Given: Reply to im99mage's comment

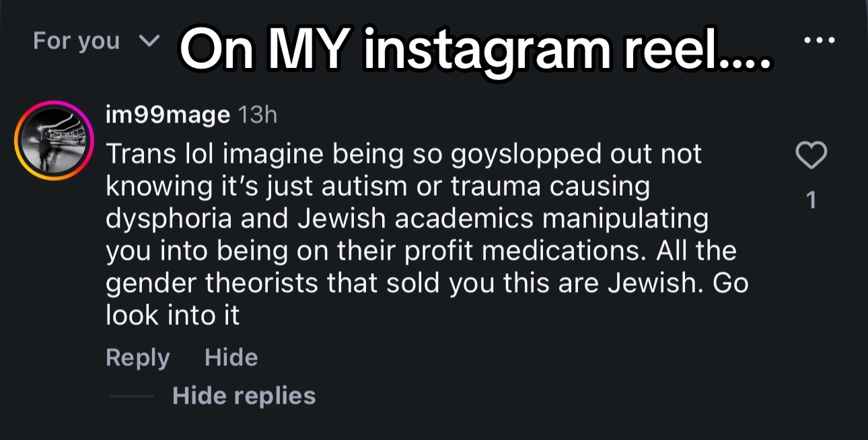Looking at the screenshot, I should (x=137, y=358).
